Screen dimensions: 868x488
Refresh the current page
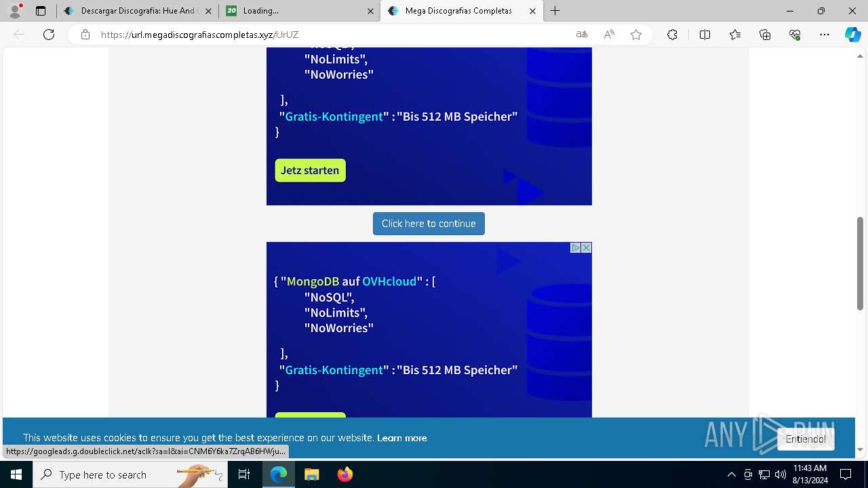click(49, 35)
